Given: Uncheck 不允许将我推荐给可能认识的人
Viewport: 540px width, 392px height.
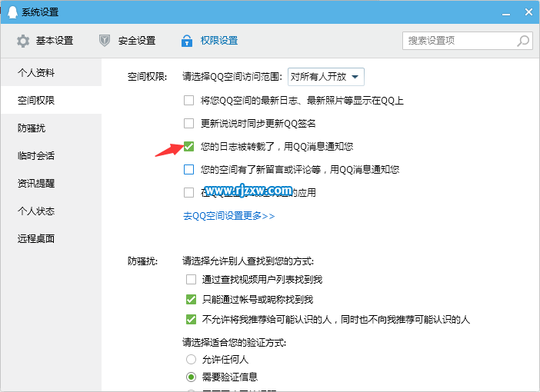Looking at the screenshot, I should 191,320.
